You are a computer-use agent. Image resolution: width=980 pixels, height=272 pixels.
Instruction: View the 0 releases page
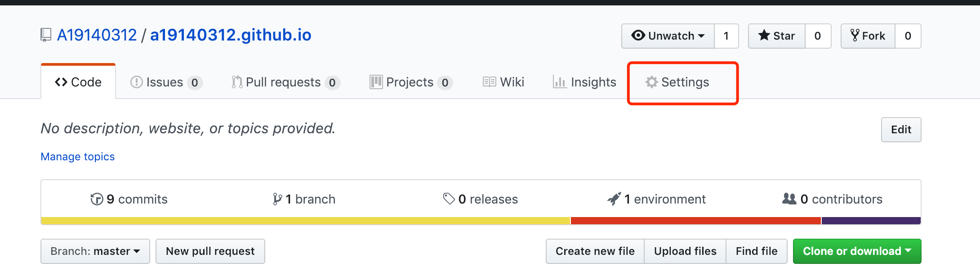click(481, 199)
